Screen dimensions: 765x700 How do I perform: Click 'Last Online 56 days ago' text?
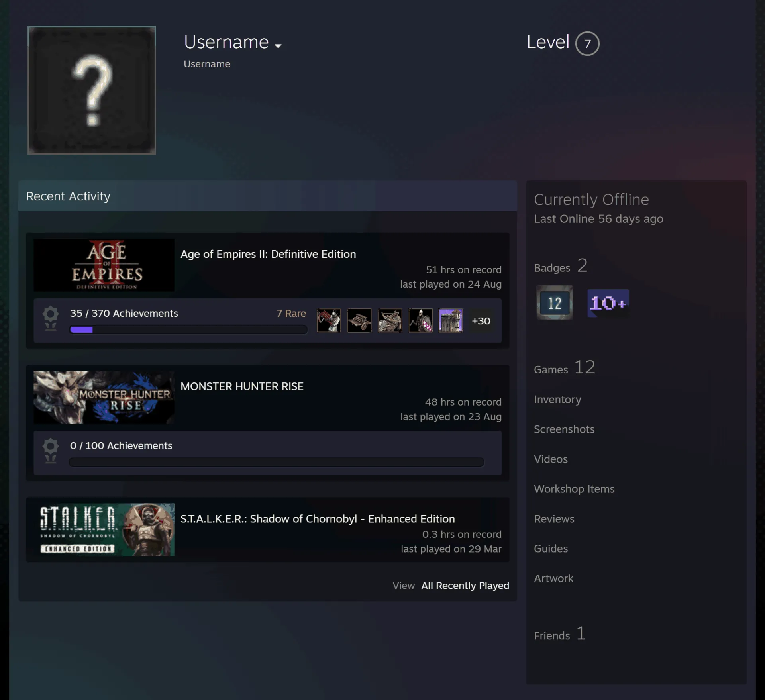click(x=598, y=219)
